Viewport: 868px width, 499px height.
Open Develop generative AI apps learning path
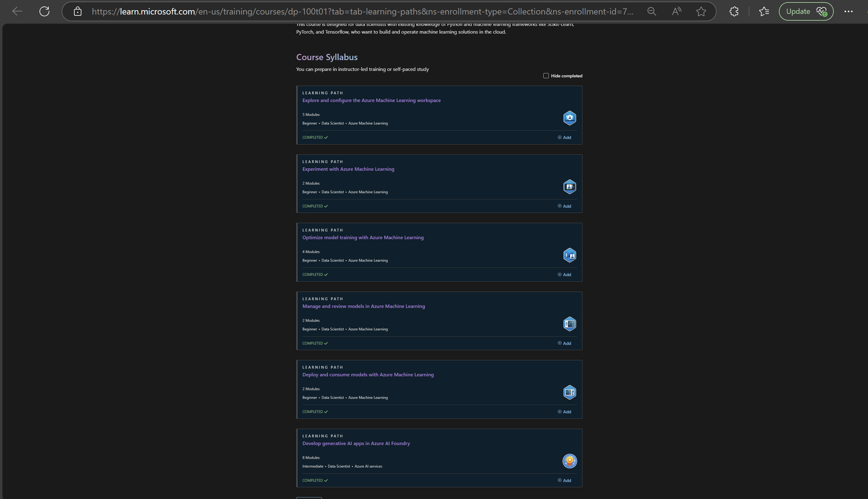(x=356, y=443)
